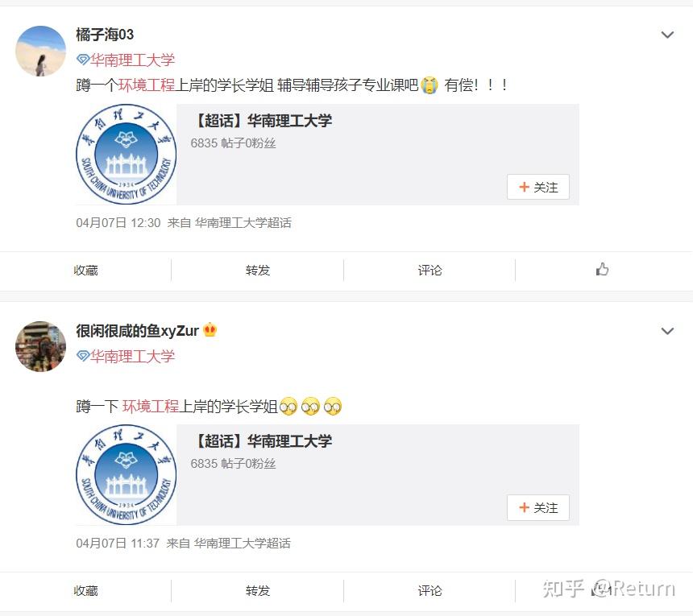This screenshot has height=616, width=693.
Task: Open the 环境工程 keyword link in first post
Action: click(147, 85)
